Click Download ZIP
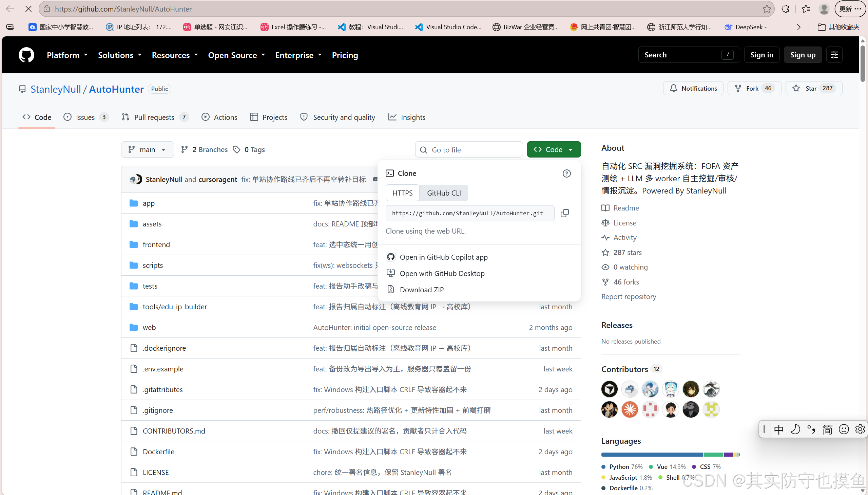 421,290
